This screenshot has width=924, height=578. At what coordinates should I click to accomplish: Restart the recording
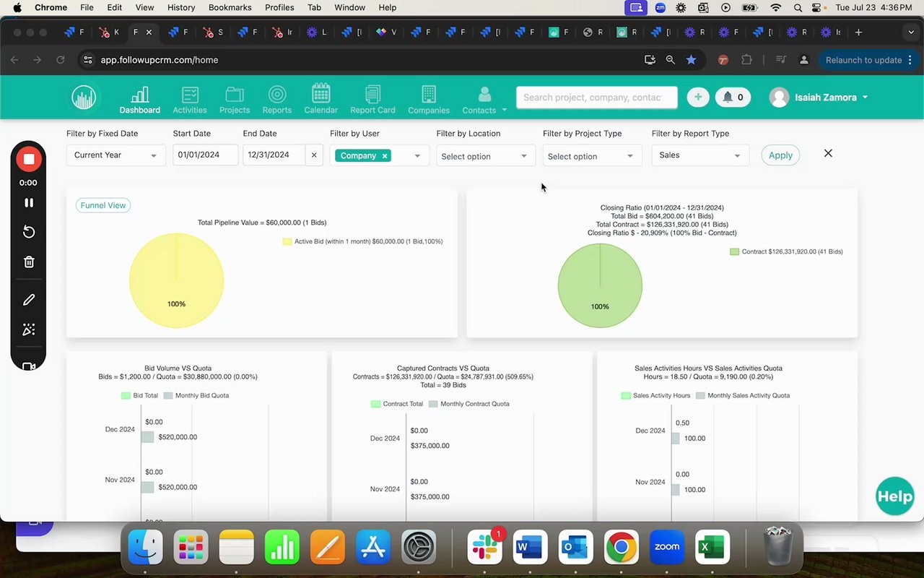pos(29,232)
